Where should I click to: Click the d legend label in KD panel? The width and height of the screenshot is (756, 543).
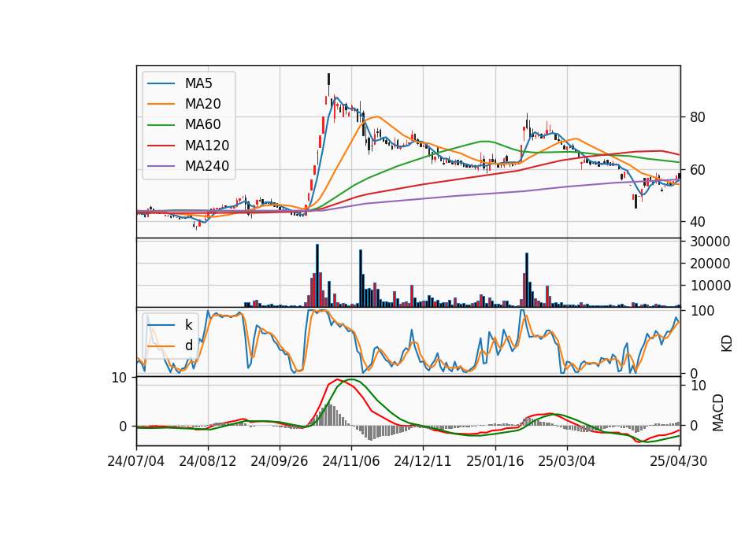pos(188,345)
